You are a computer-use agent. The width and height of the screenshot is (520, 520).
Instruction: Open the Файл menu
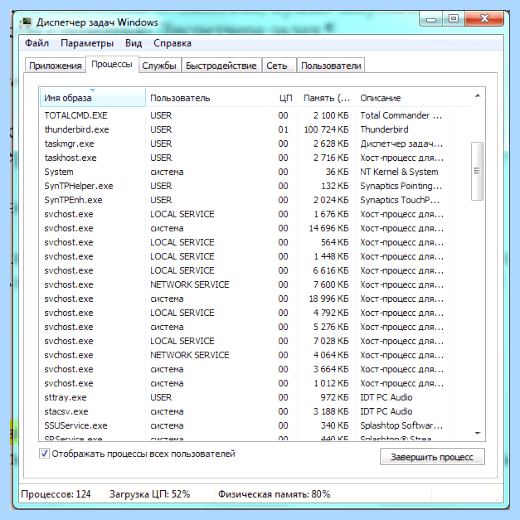click(x=37, y=43)
